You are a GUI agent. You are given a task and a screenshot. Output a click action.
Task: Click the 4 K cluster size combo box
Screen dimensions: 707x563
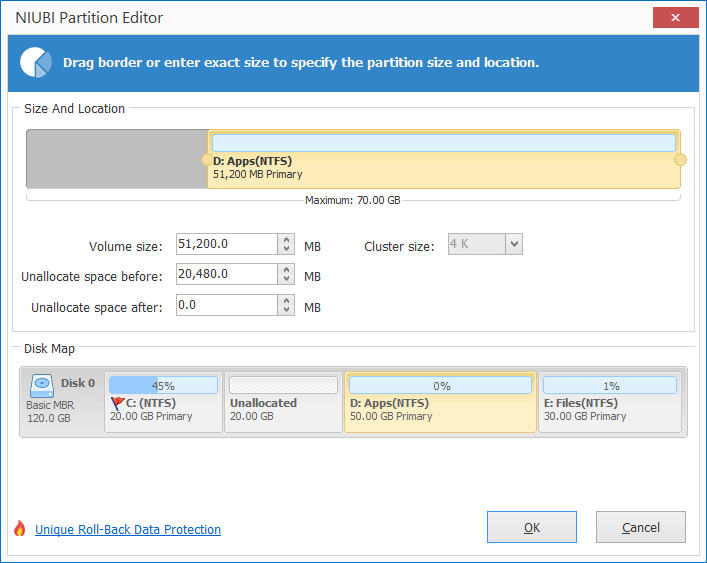(485, 244)
